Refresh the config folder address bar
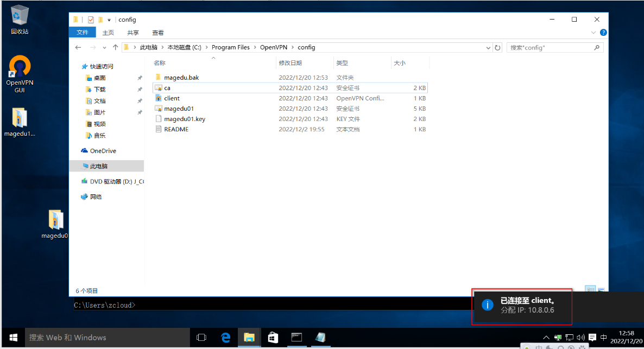Image resolution: width=644 pixels, height=349 pixels. click(x=497, y=48)
